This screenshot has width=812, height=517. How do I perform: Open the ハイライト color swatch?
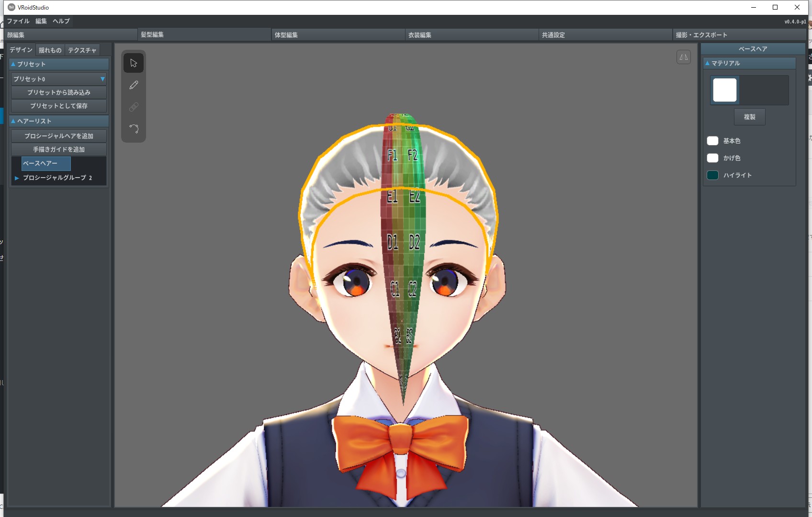pyautogui.click(x=712, y=175)
